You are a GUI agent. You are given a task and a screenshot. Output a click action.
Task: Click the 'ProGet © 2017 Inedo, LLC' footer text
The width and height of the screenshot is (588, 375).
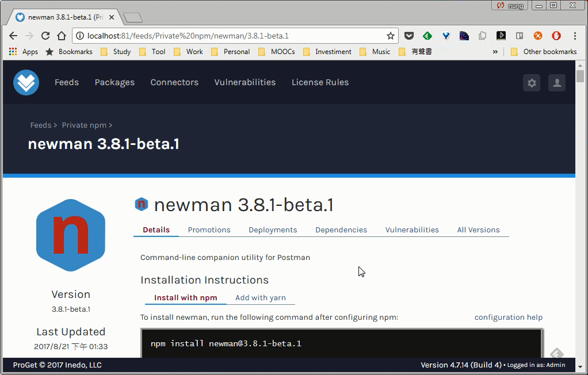(x=58, y=365)
